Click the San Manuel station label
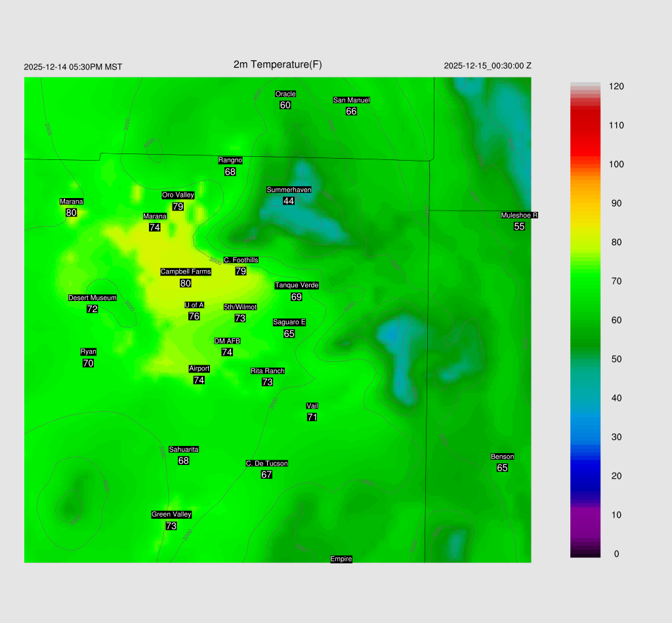Image resolution: width=672 pixels, height=623 pixels. point(351,100)
